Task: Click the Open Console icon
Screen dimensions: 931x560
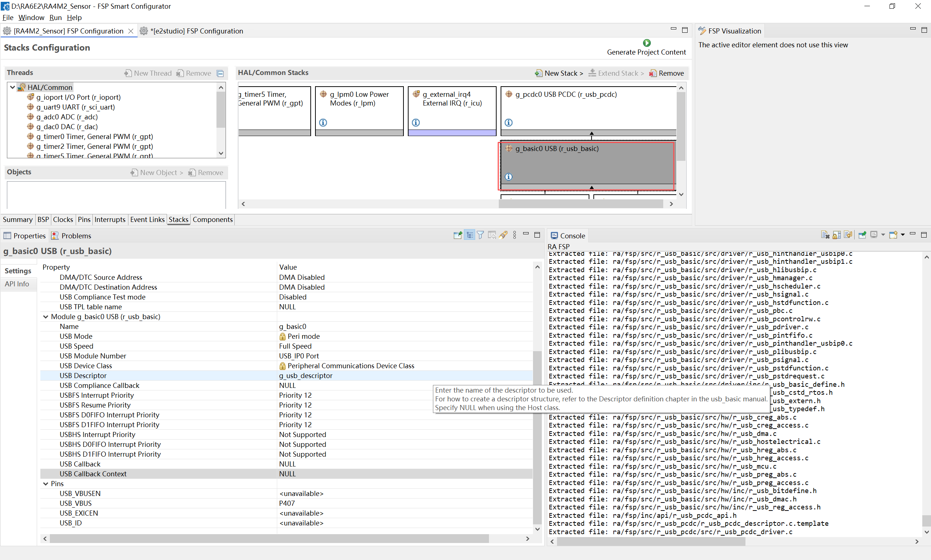Action: click(893, 235)
